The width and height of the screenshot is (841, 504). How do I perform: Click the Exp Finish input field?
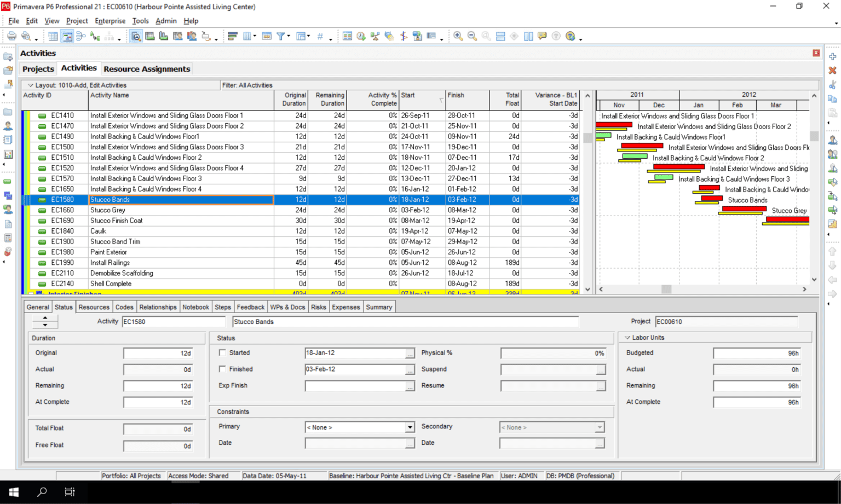coord(356,385)
